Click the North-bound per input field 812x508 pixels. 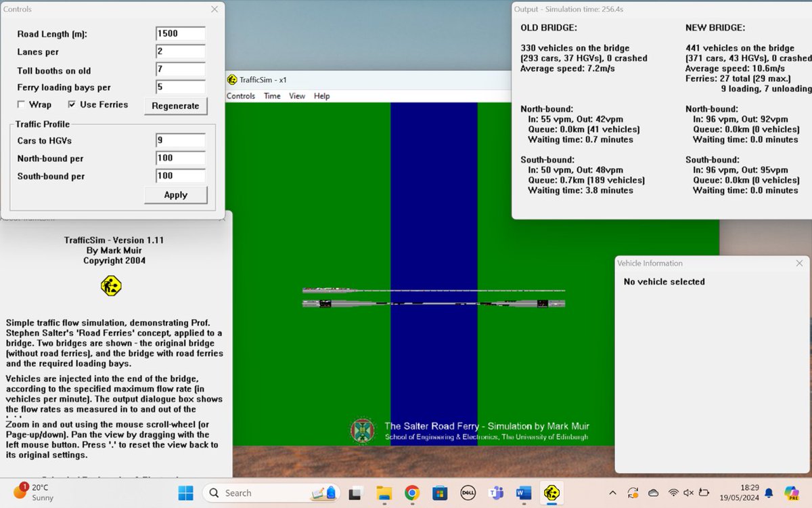pyautogui.click(x=180, y=158)
